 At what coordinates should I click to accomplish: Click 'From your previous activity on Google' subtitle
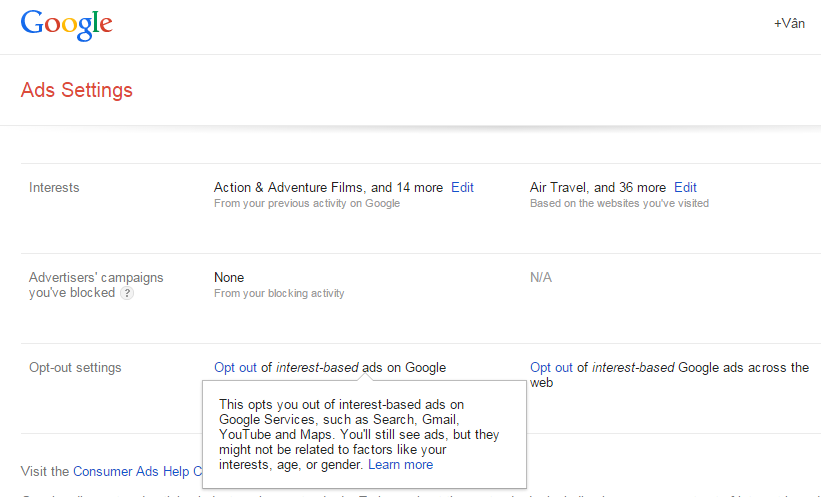tap(306, 203)
